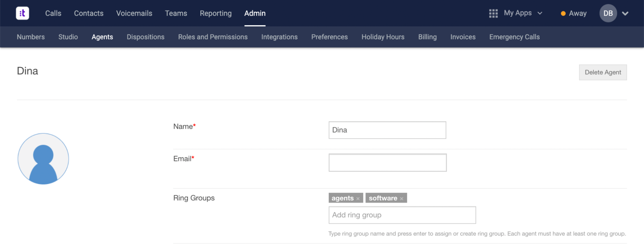Click the agent profile picture placeholder

click(x=43, y=159)
